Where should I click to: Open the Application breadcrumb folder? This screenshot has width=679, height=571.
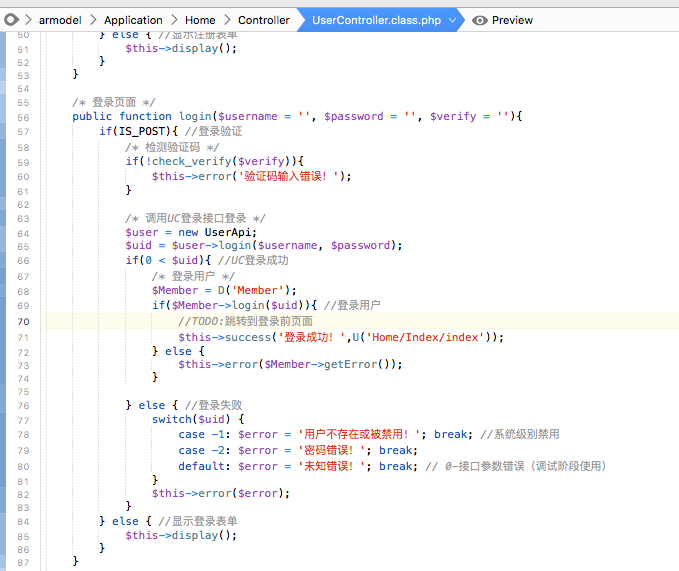[133, 20]
